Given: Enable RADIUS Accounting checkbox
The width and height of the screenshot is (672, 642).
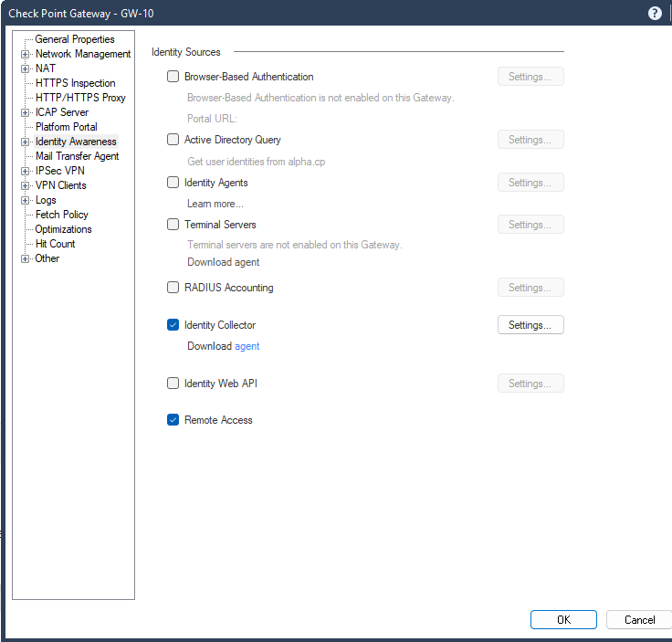Looking at the screenshot, I should click(x=173, y=287).
